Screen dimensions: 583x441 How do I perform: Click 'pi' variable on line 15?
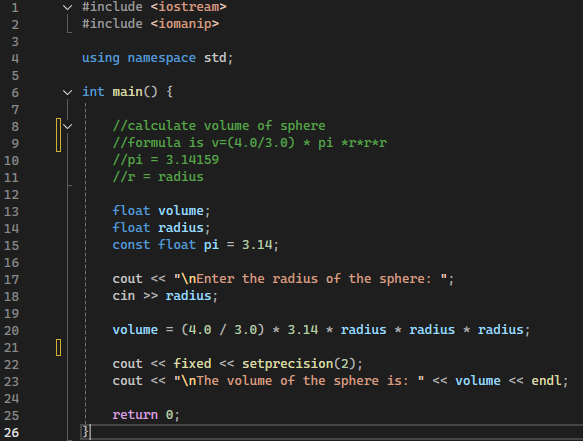[x=211, y=245]
